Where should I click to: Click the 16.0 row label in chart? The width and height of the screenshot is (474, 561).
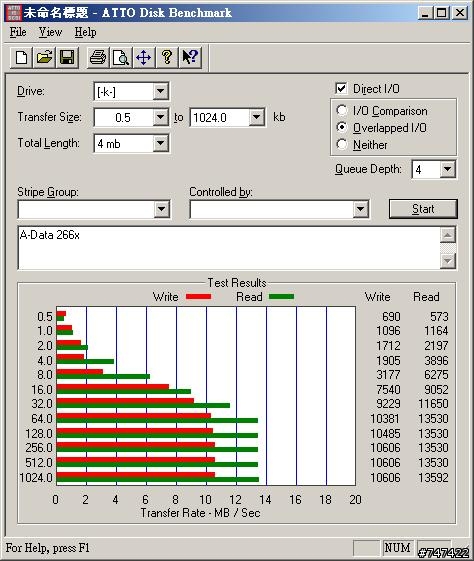point(42,390)
